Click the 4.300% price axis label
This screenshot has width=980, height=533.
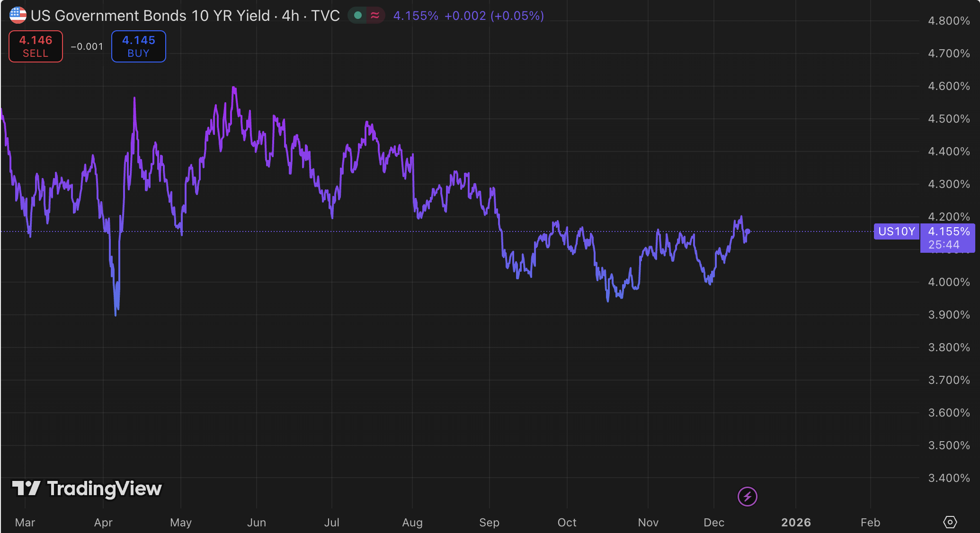tap(949, 184)
